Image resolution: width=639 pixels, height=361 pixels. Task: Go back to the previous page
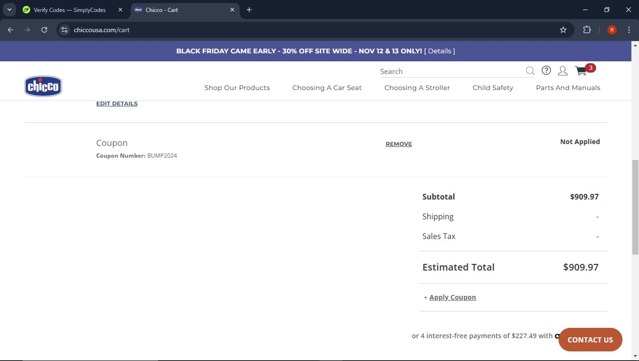point(11,30)
